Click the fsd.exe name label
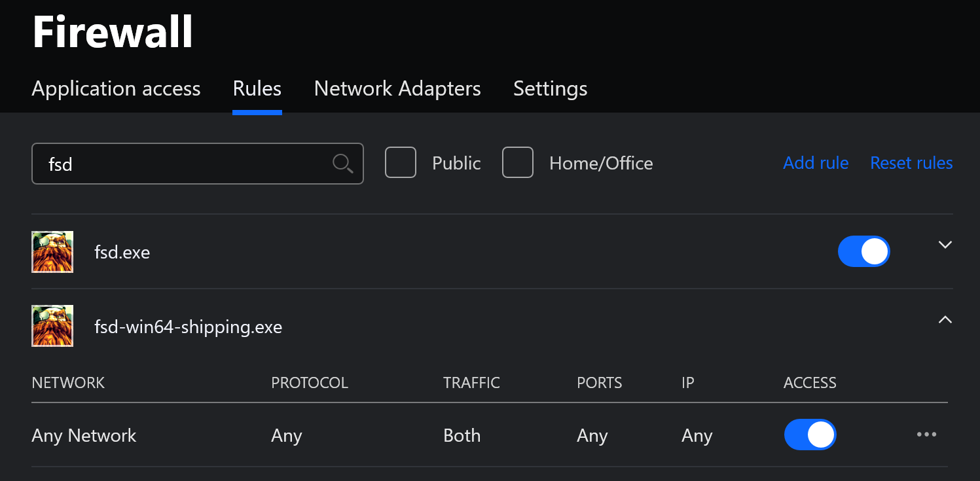This screenshot has height=481, width=980. [x=122, y=252]
